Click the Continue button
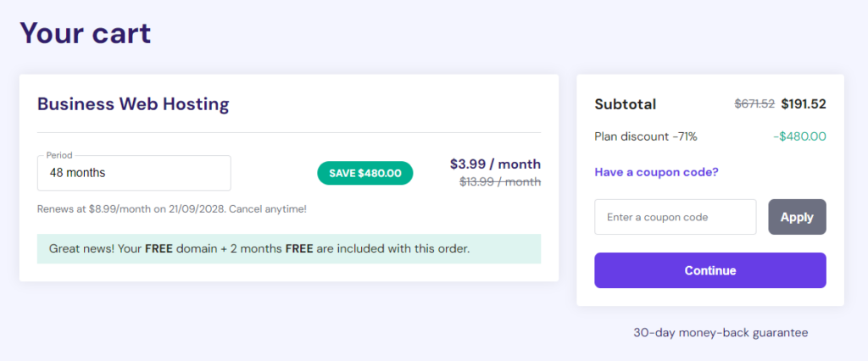The image size is (868, 361). click(x=710, y=270)
